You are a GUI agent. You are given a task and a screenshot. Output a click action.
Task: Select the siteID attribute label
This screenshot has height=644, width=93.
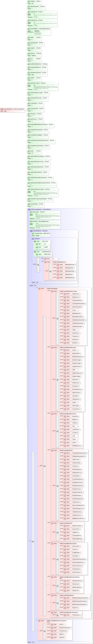[x=35, y=38]
